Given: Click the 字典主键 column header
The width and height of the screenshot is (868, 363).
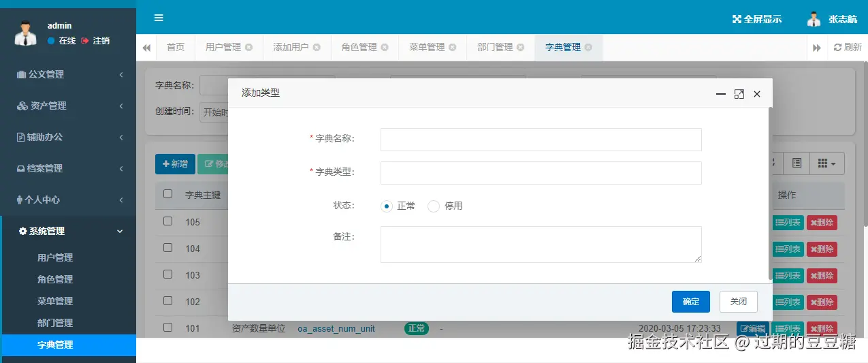Looking at the screenshot, I should pos(203,195).
